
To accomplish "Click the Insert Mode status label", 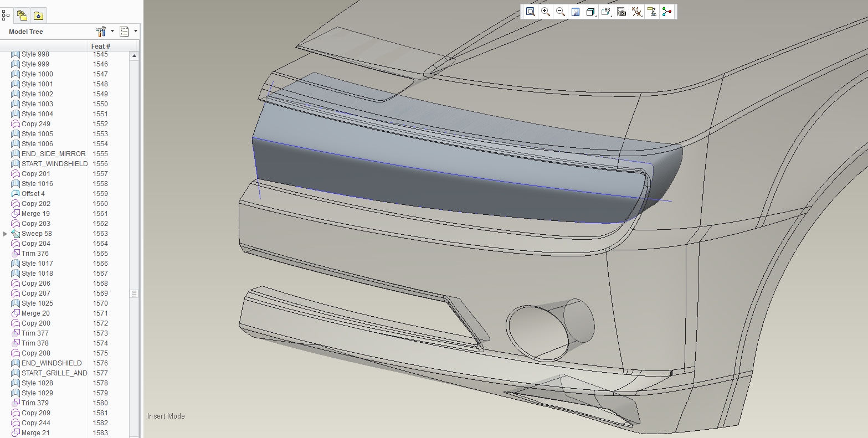I will click(166, 416).
